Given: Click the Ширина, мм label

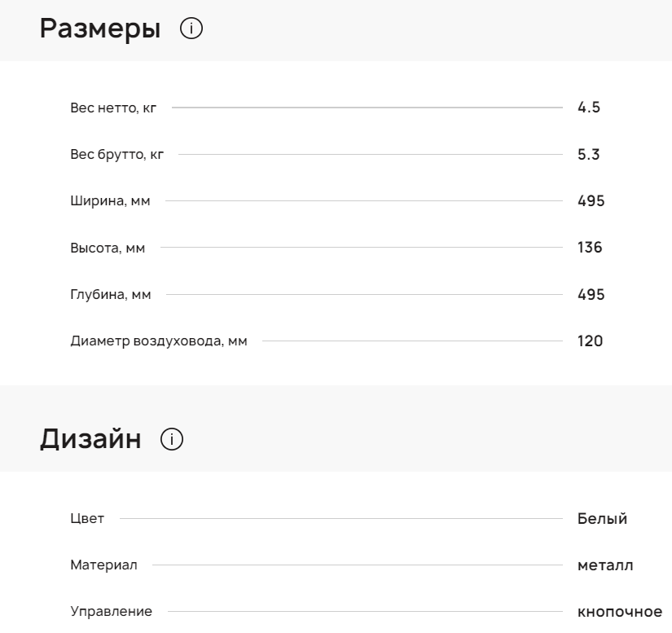Looking at the screenshot, I should click(110, 201).
